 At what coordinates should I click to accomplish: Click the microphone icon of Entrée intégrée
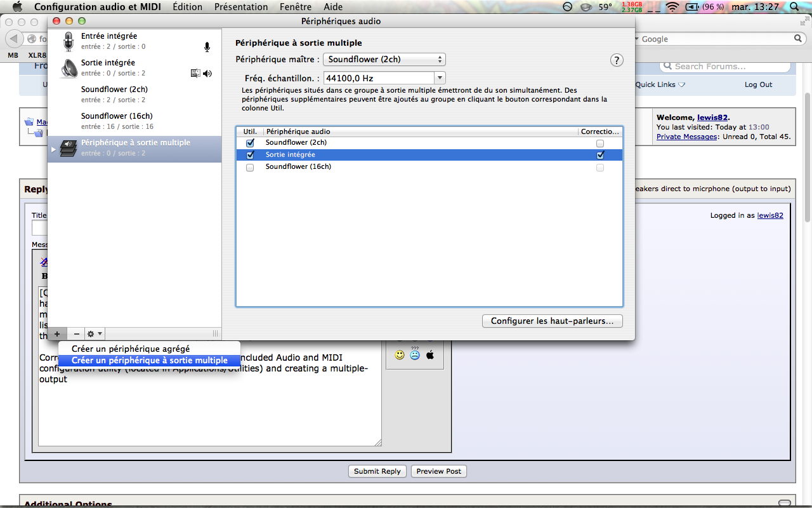pyautogui.click(x=69, y=42)
